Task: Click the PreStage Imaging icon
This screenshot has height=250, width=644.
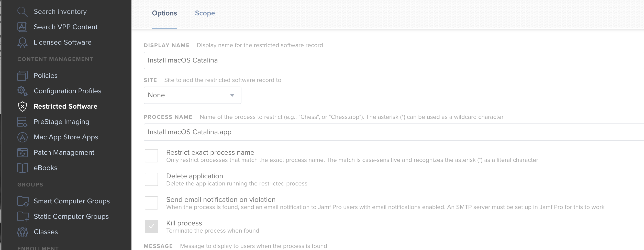Action: tap(23, 122)
